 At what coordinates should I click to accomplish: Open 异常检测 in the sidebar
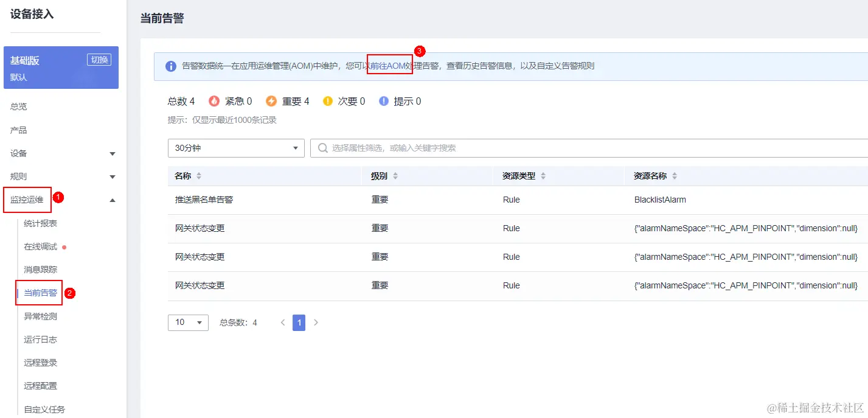pyautogui.click(x=41, y=316)
